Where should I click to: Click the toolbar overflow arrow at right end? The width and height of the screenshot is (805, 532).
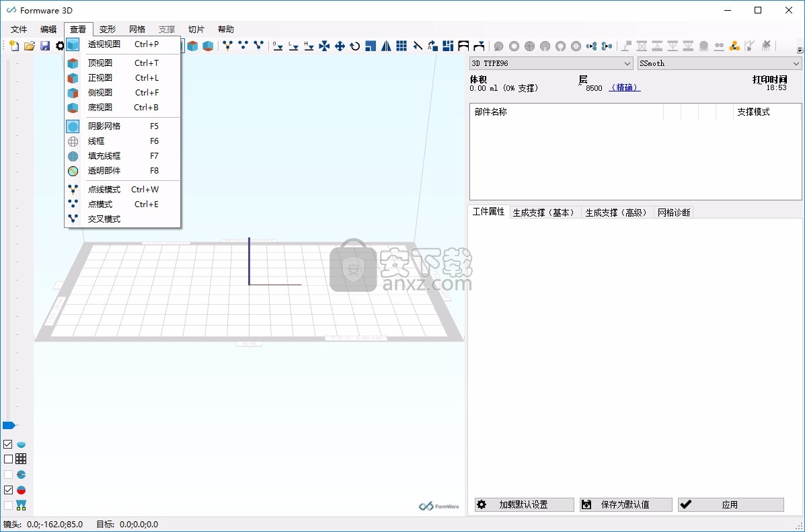coord(800,50)
